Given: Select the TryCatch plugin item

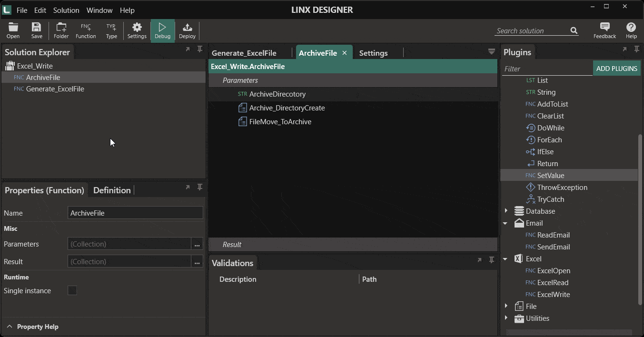Looking at the screenshot, I should coord(551,199).
